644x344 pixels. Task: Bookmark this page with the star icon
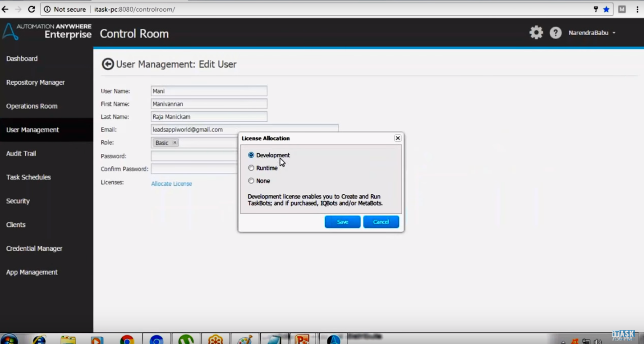pos(606,9)
